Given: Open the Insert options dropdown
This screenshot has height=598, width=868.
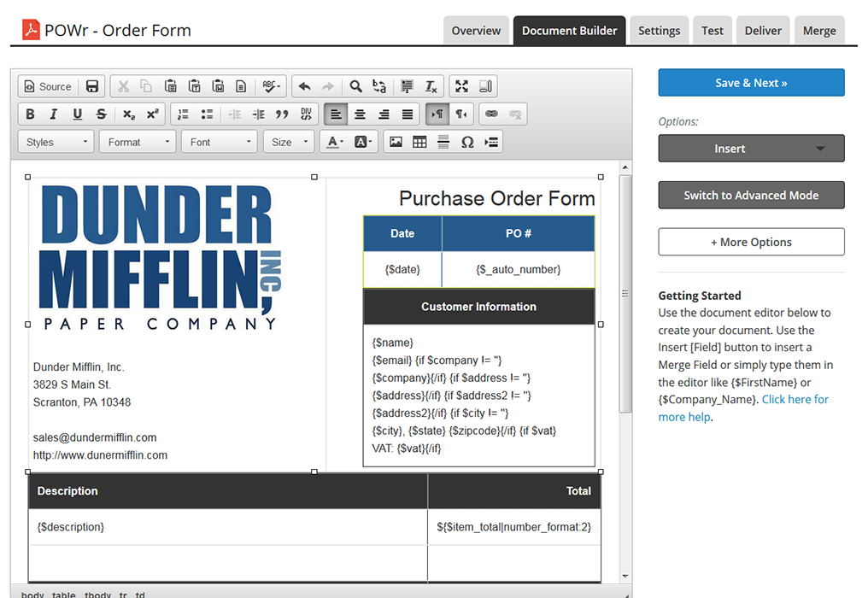Looking at the screenshot, I should (751, 149).
